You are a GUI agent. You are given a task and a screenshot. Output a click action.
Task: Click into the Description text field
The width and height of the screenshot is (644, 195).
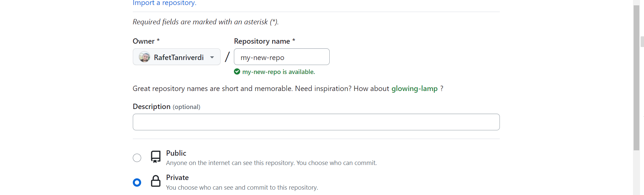click(x=316, y=122)
